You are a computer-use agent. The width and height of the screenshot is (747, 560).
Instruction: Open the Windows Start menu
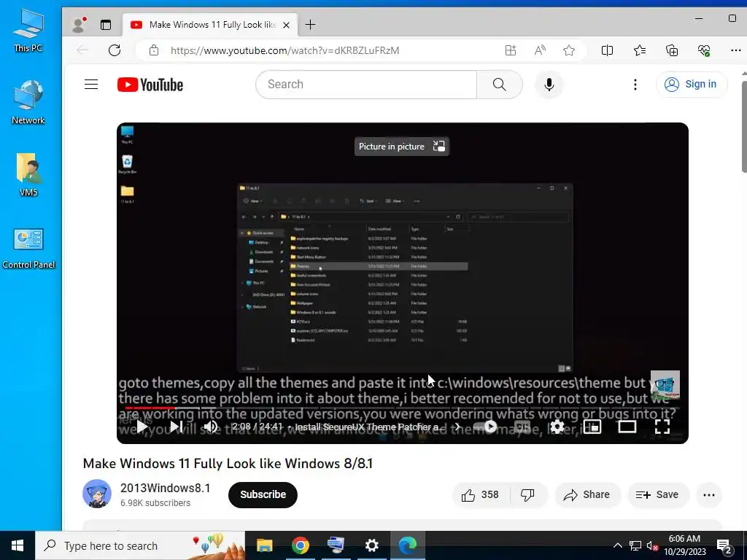[18, 545]
